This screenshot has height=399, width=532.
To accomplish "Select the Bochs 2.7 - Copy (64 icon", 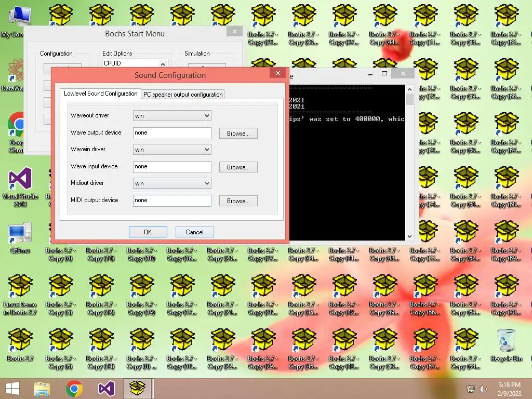I will pos(465,349).
